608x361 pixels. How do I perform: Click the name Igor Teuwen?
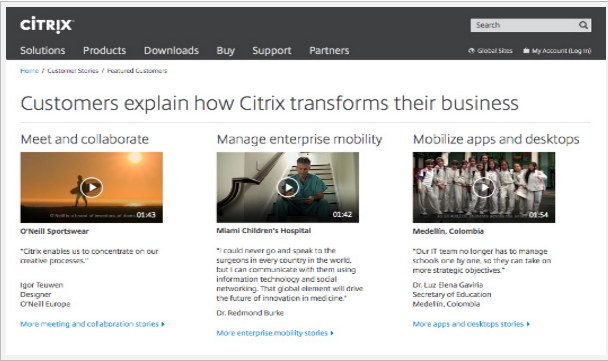point(41,285)
